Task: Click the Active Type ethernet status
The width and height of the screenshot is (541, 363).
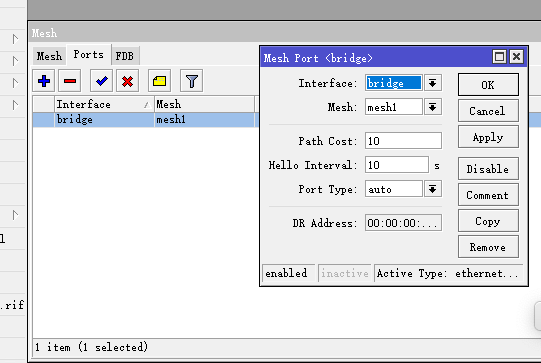Action: pos(449,273)
